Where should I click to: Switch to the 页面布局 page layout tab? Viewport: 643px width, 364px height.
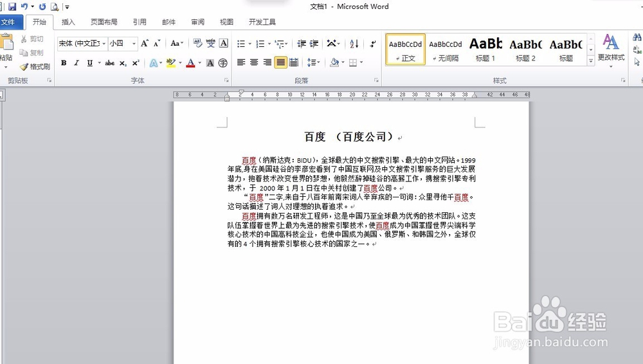104,22
